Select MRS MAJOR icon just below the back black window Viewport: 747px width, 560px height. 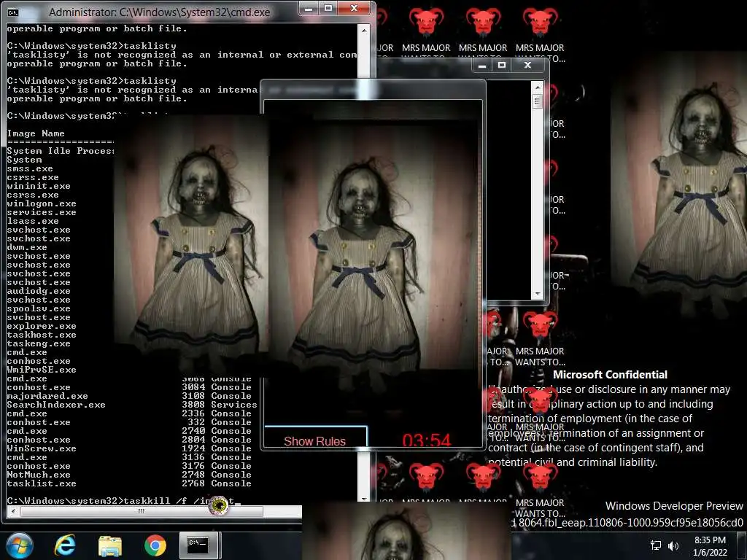click(540, 339)
